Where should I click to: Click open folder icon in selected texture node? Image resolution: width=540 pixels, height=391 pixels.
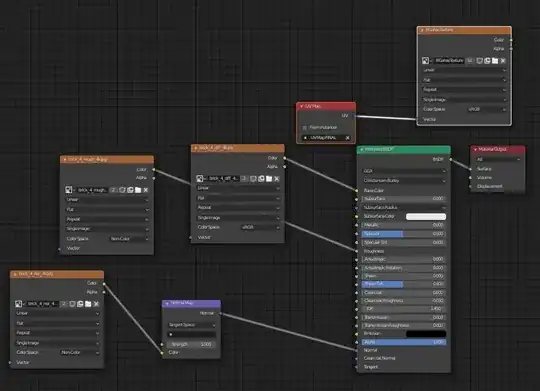pyautogui.click(x=495, y=61)
